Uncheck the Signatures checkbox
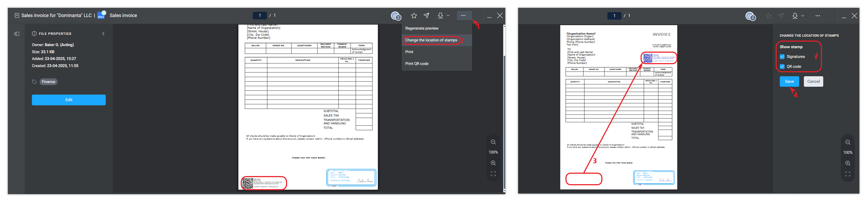This screenshot has height=202, width=868. 782,57
